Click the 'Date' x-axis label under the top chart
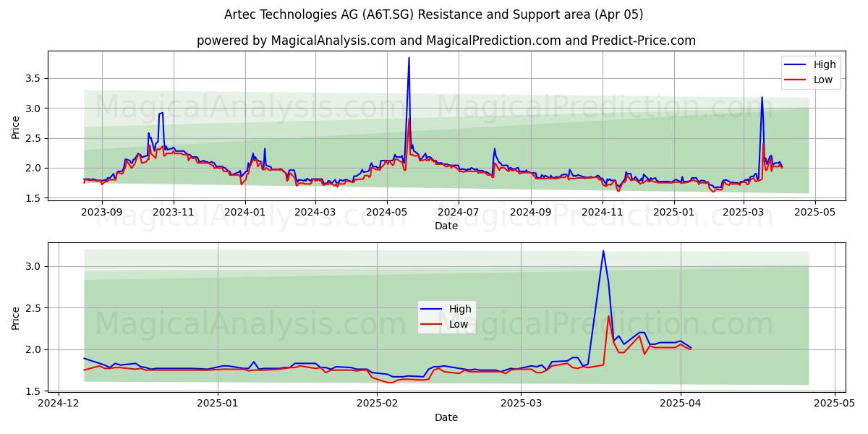Viewport: 868px width, 434px height. coord(446,226)
